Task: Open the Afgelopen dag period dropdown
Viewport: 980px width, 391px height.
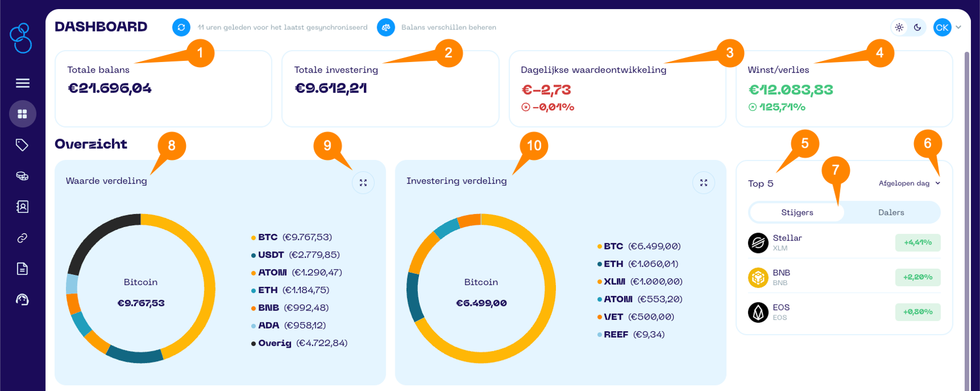Action: pyautogui.click(x=909, y=183)
